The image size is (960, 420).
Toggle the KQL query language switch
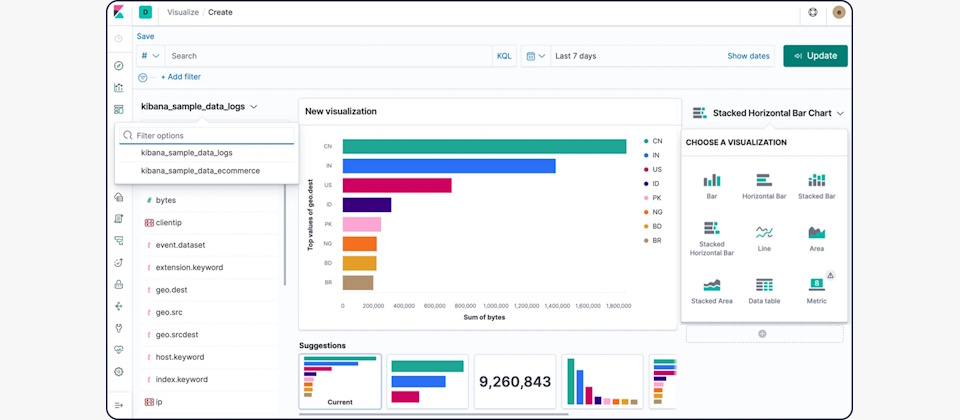click(504, 56)
